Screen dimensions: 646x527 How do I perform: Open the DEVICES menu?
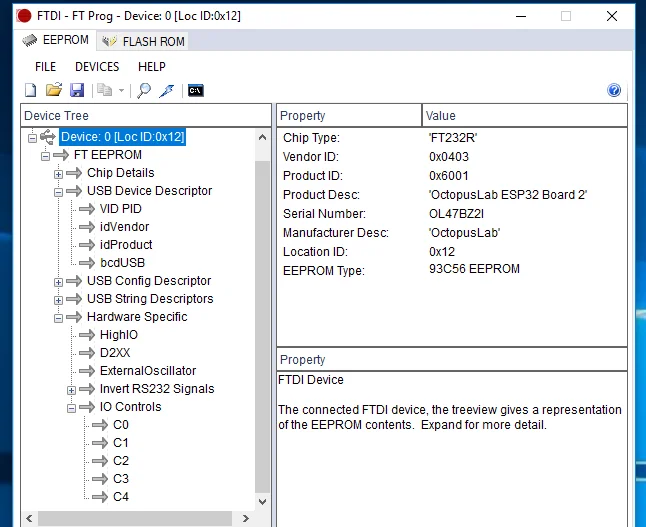(x=97, y=67)
